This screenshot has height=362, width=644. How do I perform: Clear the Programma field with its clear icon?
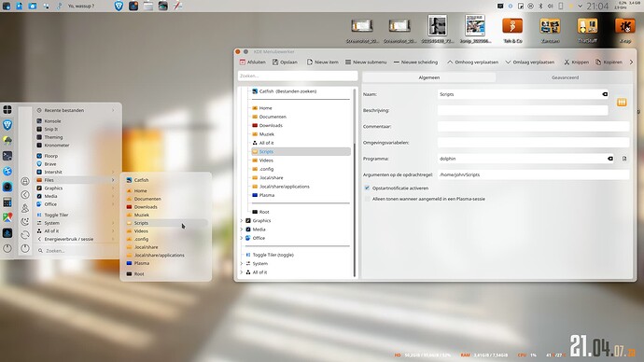609,159
